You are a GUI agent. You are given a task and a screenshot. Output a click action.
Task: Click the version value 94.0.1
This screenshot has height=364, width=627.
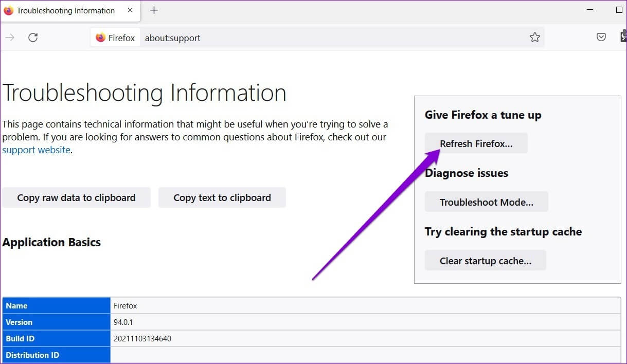[x=124, y=322]
